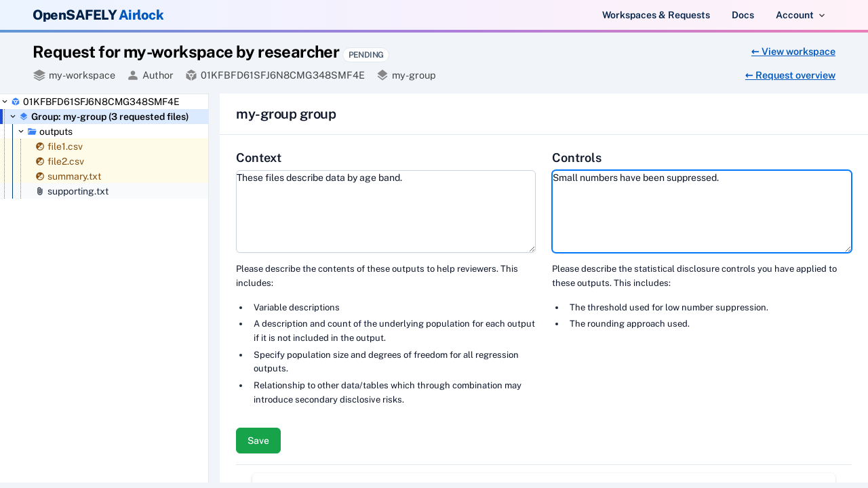Click the cube icon before the request ID
Screen dimensions: 868x488
(15, 102)
